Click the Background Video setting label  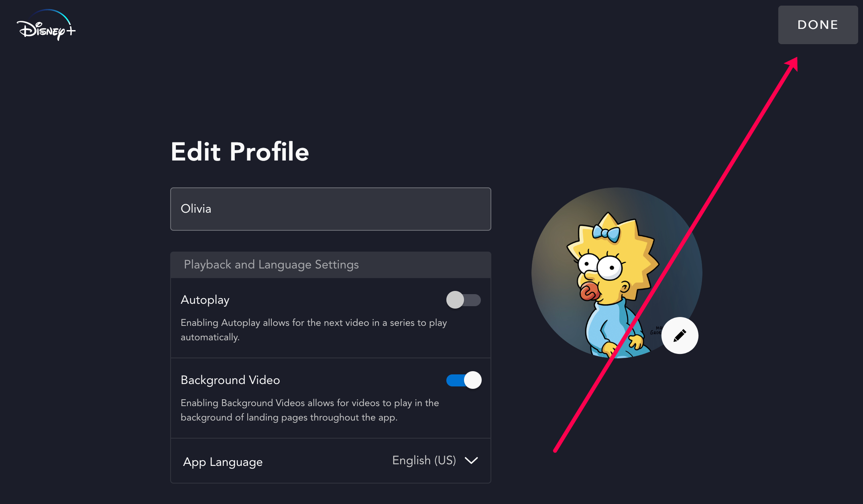point(230,380)
